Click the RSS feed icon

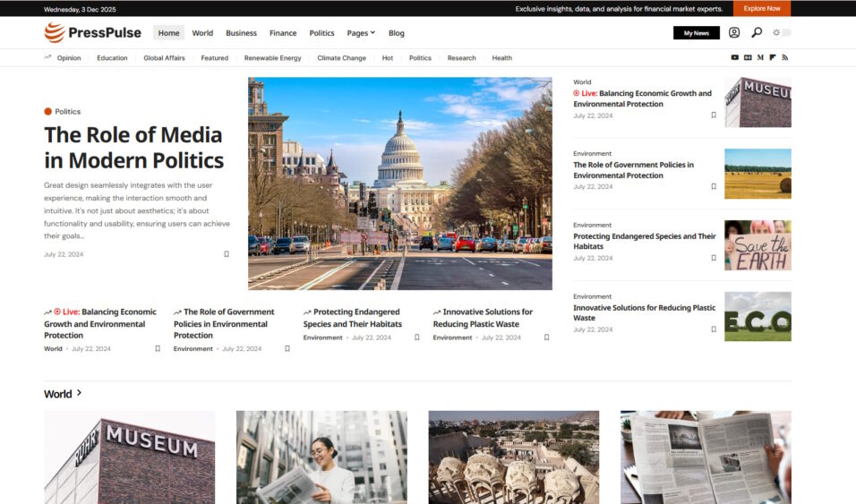click(x=784, y=58)
